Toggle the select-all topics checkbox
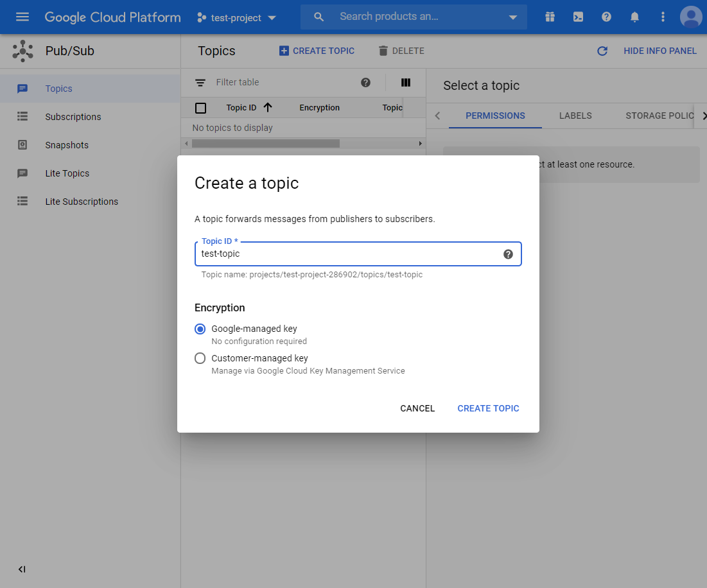 (200, 108)
